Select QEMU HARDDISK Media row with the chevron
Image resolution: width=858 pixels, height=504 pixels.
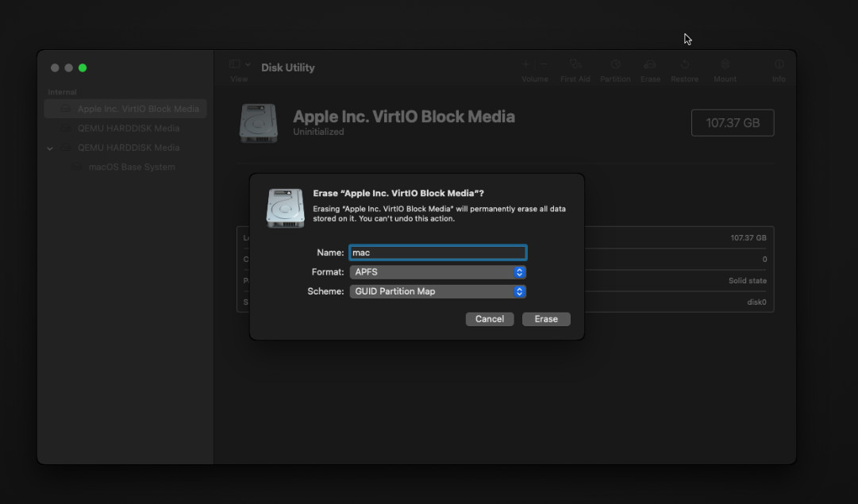(x=125, y=148)
